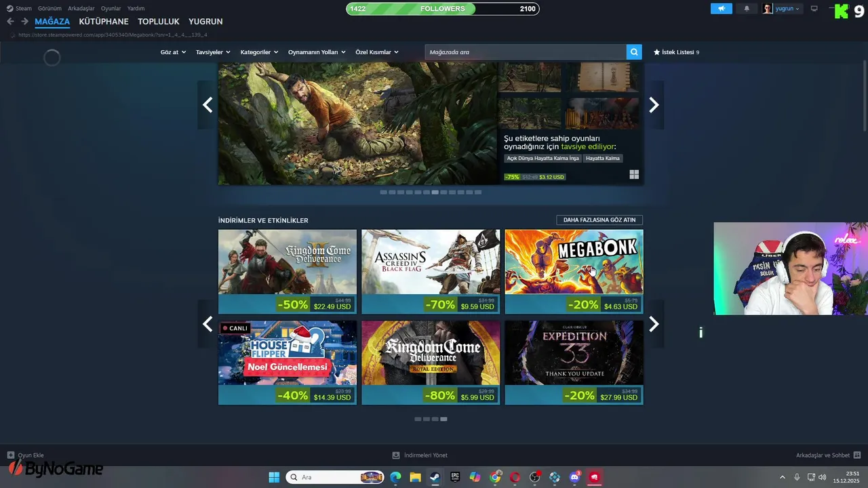868x488 pixels.
Task: Open House Flipper Noel Güncellemesi card
Action: [288, 363]
